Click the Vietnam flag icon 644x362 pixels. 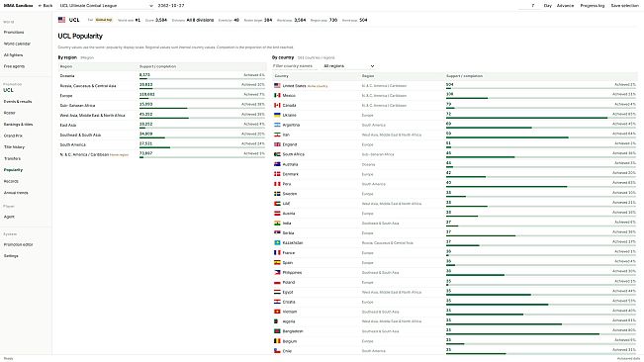pos(277,312)
